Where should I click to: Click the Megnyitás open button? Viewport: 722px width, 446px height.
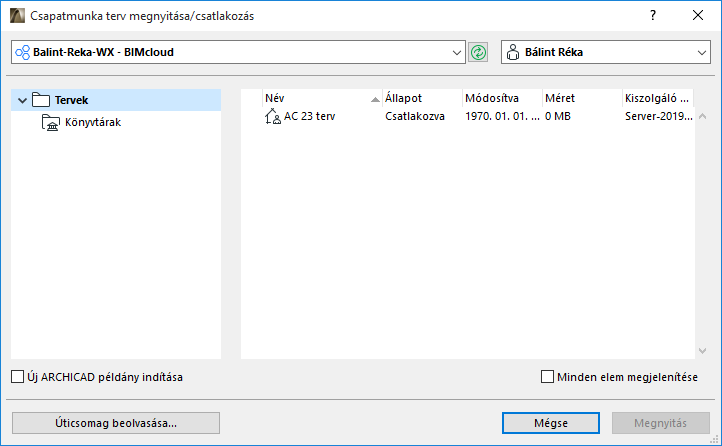click(661, 423)
